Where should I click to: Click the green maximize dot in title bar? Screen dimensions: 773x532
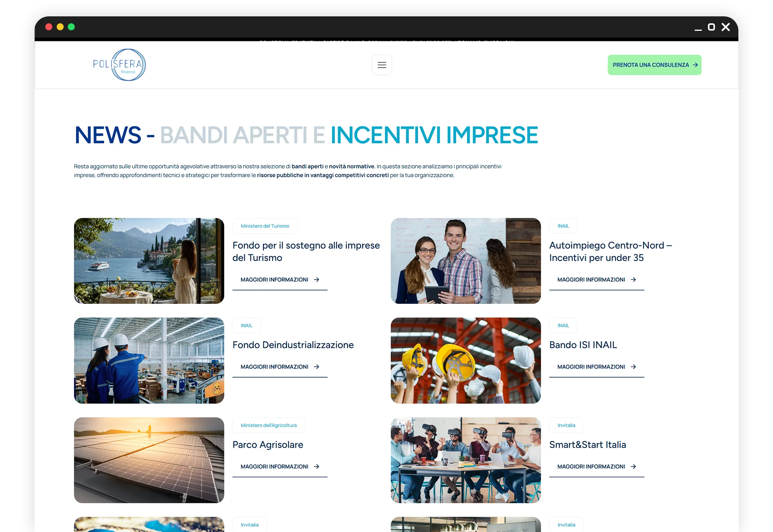coord(71,27)
